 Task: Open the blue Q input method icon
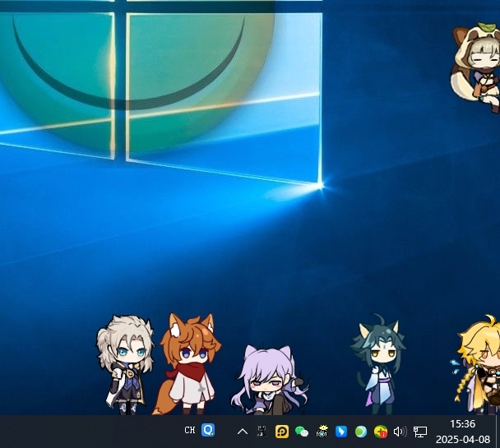tap(208, 430)
